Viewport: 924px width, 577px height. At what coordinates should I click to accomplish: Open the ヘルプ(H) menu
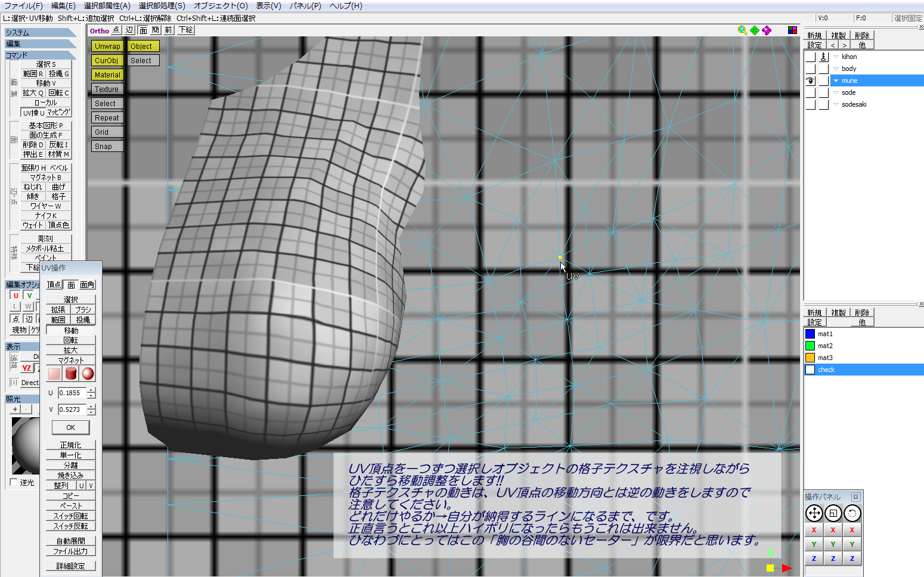346,6
